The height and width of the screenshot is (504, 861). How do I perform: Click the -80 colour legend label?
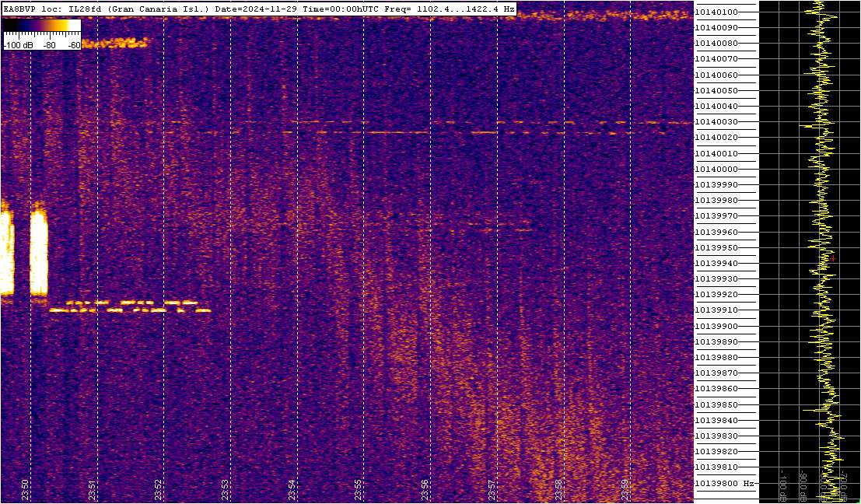coord(50,46)
